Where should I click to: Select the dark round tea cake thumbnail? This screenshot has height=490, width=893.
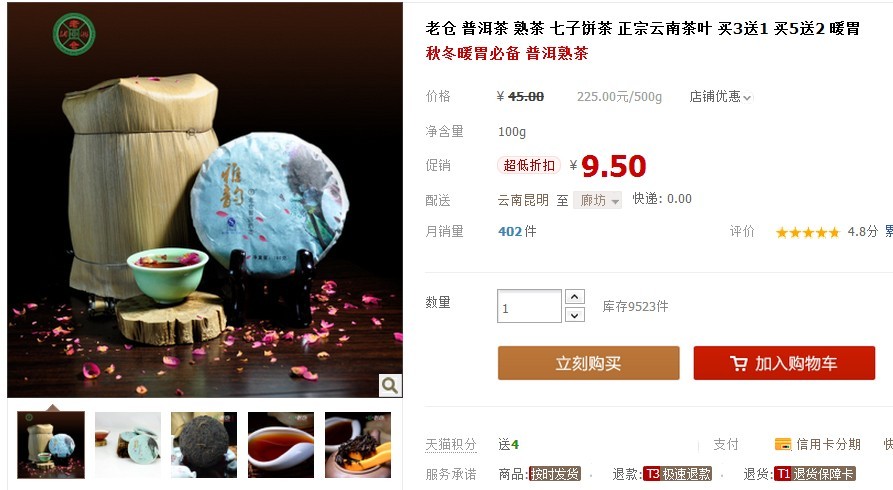(x=204, y=445)
